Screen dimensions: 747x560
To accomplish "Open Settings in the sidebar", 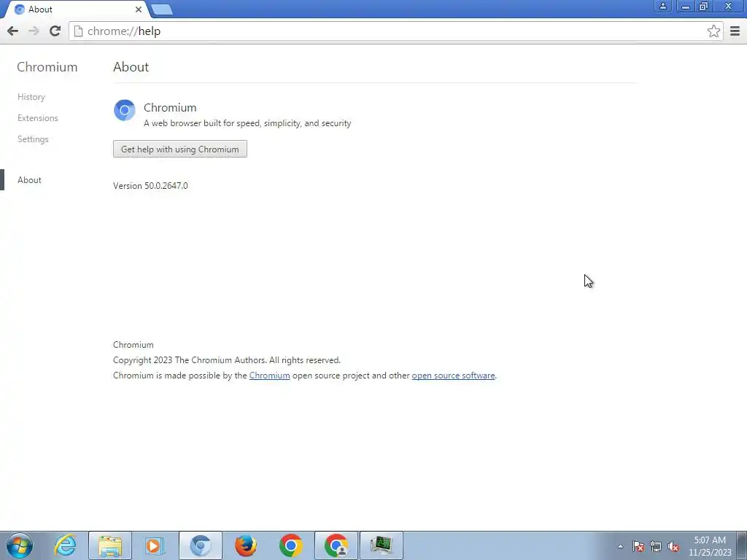I will [33, 139].
